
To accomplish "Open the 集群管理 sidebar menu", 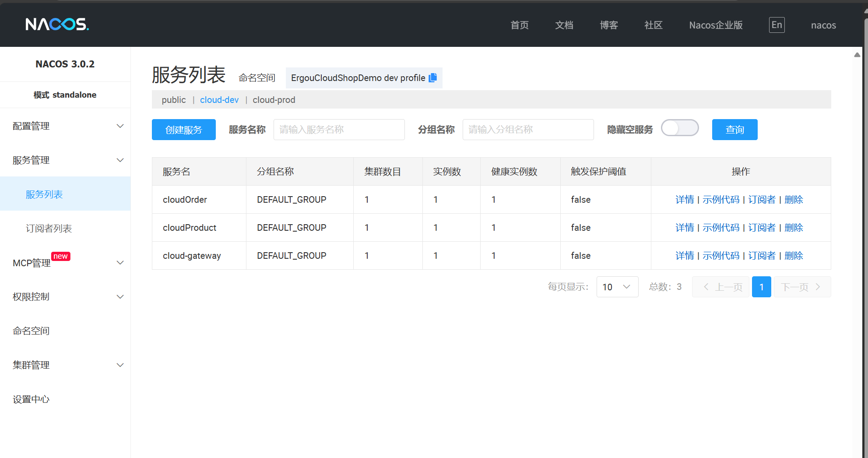I will click(65, 365).
